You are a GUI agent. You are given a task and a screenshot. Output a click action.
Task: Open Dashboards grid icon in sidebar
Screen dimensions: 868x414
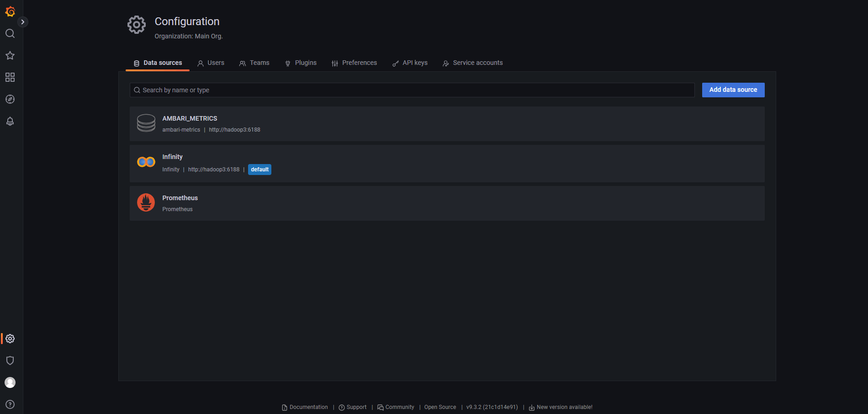click(10, 77)
